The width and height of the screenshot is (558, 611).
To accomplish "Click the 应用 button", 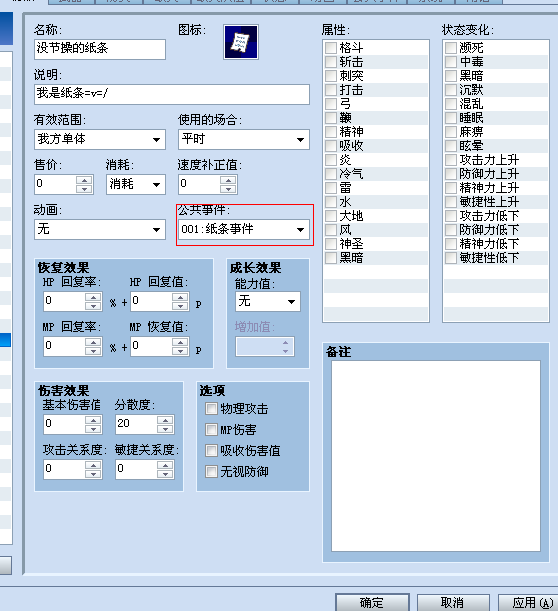I will (x=529, y=602).
